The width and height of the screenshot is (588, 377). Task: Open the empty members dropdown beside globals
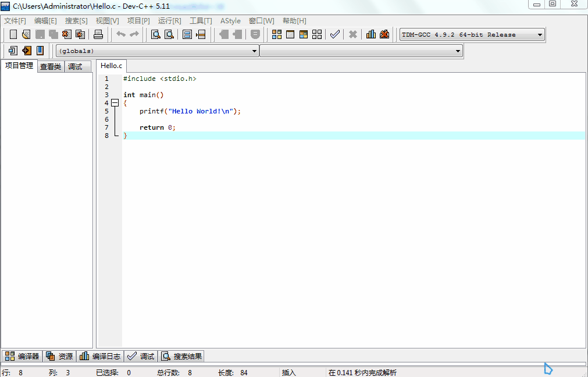(361, 51)
